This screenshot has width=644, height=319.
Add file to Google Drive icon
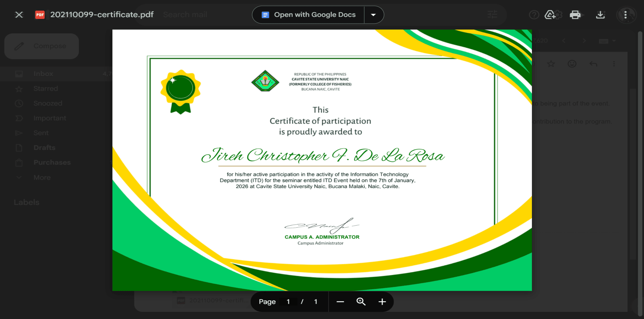point(550,15)
